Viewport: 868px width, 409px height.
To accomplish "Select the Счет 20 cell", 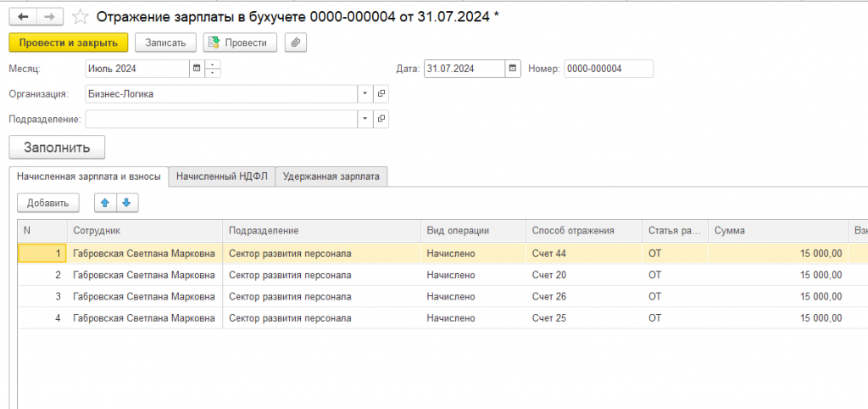I will pyautogui.click(x=584, y=275).
